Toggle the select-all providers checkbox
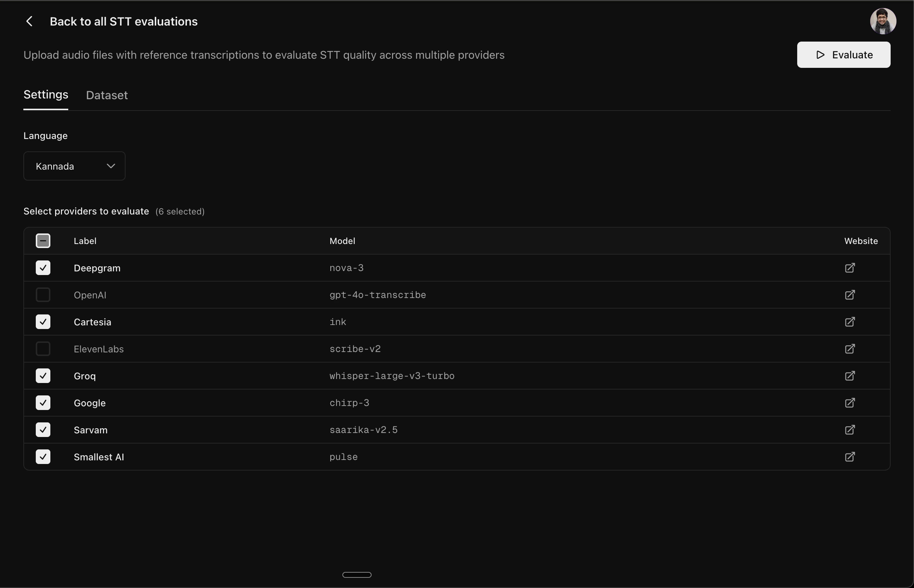 pos(43,240)
